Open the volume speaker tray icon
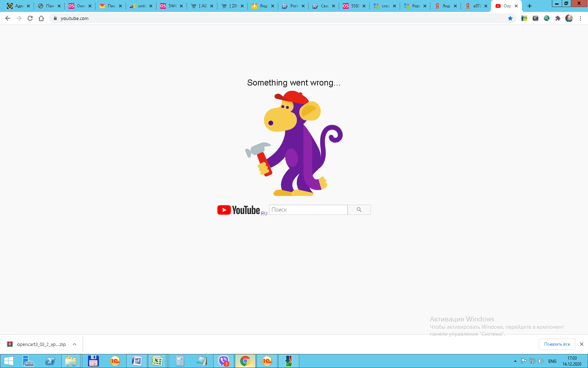This screenshot has width=588, height=368. click(541, 361)
